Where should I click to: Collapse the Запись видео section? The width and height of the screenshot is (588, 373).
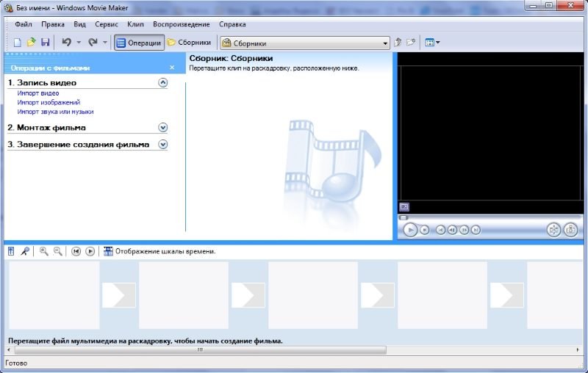click(163, 83)
